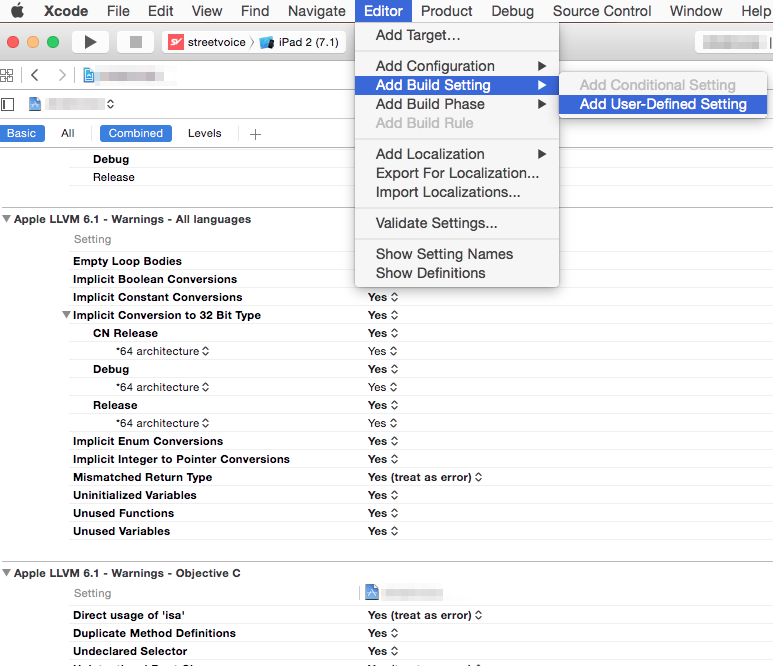The height and width of the screenshot is (666, 773).
Task: Go forward with the right arrow
Action: coord(62,75)
